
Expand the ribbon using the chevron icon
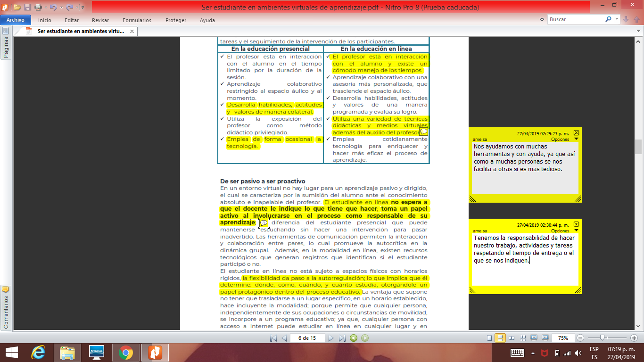[x=542, y=20]
